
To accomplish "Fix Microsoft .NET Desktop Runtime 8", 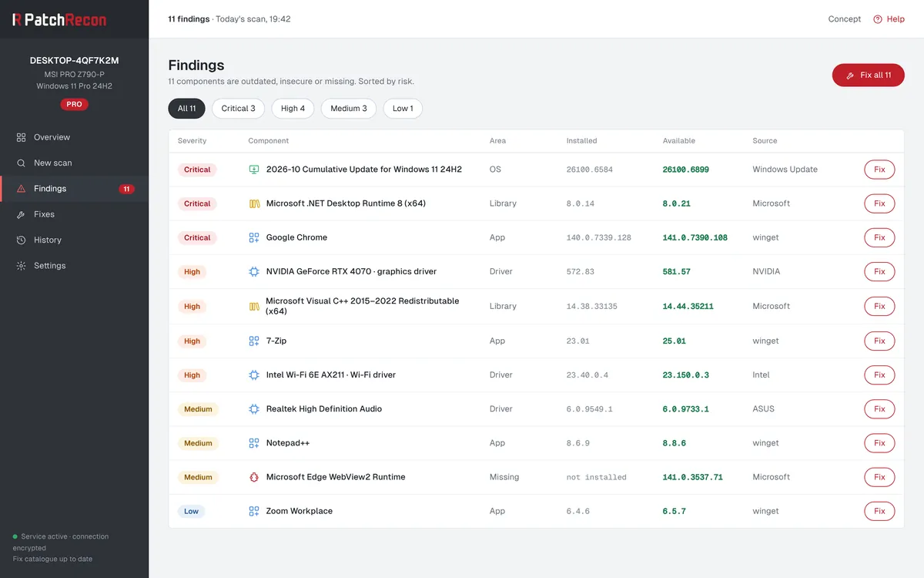I will click(879, 203).
